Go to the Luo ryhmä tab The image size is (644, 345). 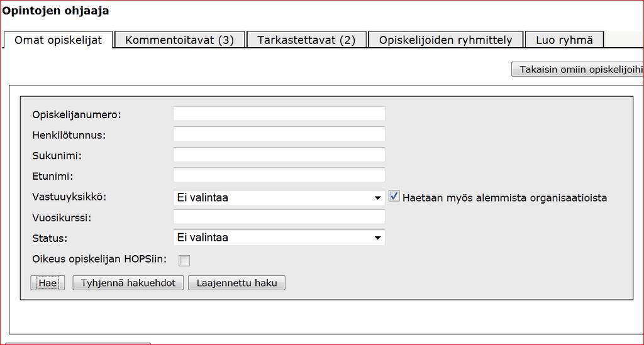coord(564,40)
